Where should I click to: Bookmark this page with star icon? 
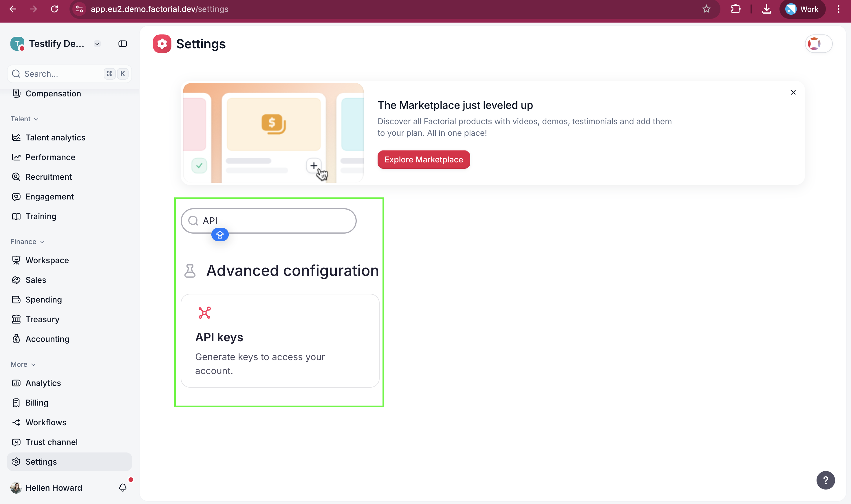[706, 9]
